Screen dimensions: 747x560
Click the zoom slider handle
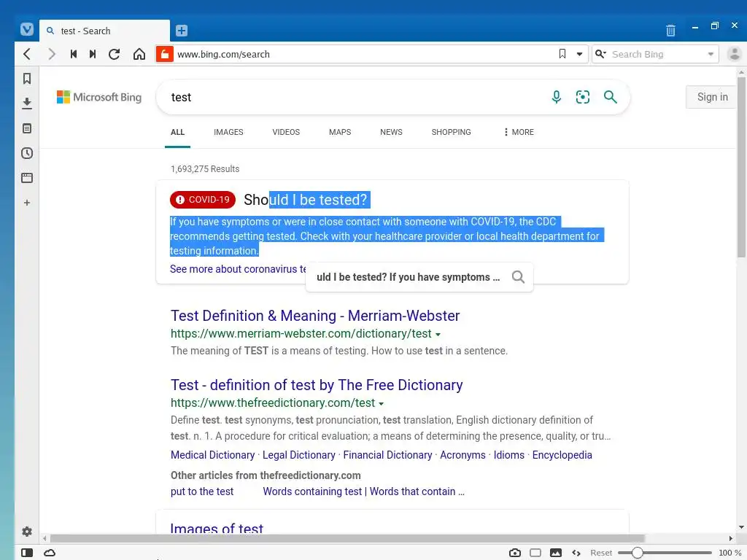pyautogui.click(x=638, y=553)
